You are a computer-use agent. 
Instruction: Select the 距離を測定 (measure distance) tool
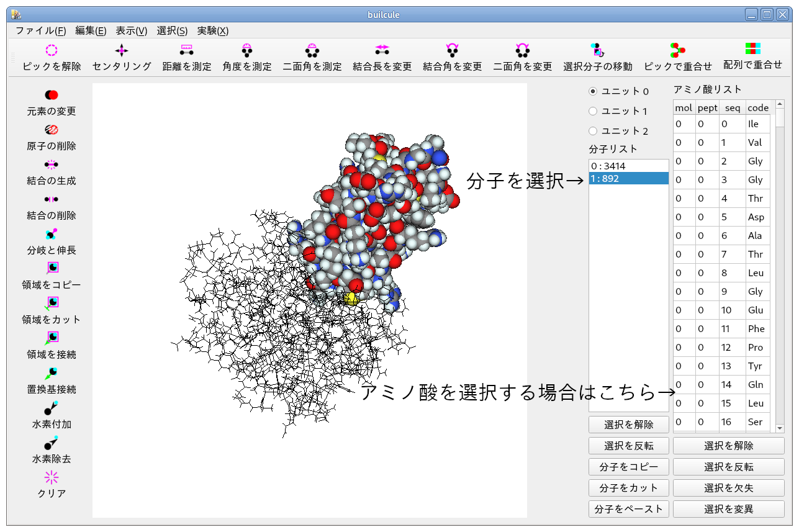point(186,57)
